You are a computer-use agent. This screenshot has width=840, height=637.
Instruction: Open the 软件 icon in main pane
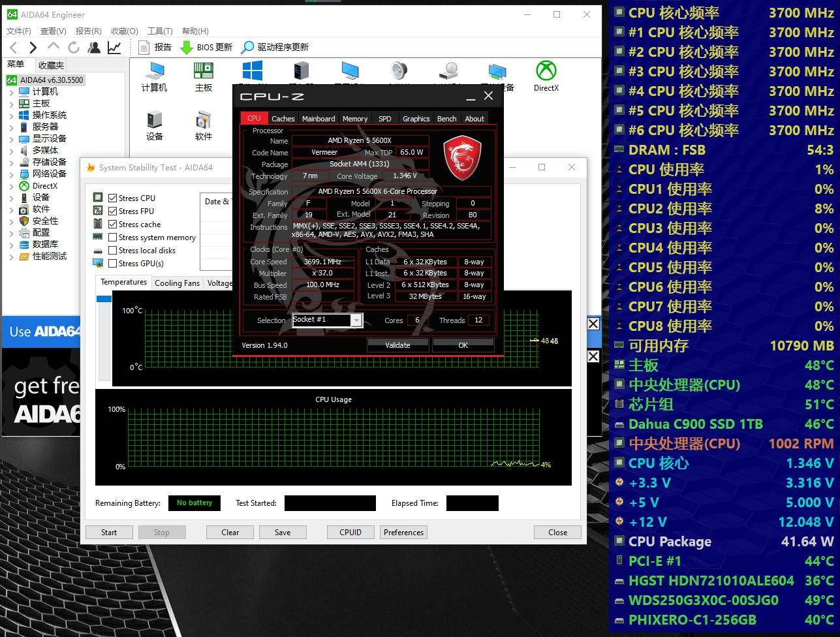pos(204,126)
